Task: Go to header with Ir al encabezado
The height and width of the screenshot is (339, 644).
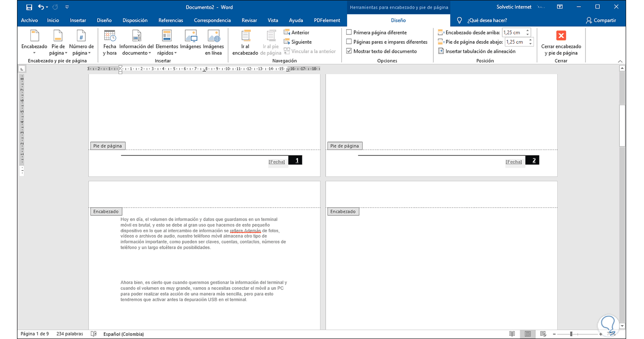Action: point(245,42)
